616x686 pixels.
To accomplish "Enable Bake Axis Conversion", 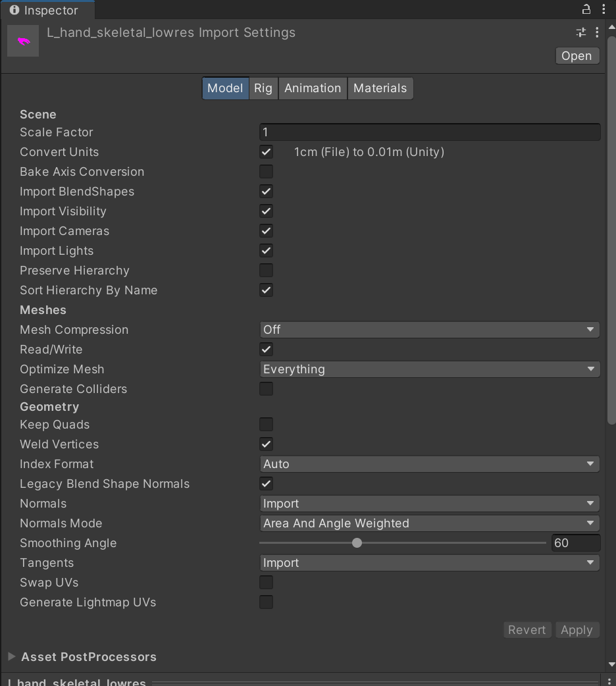I will (266, 171).
